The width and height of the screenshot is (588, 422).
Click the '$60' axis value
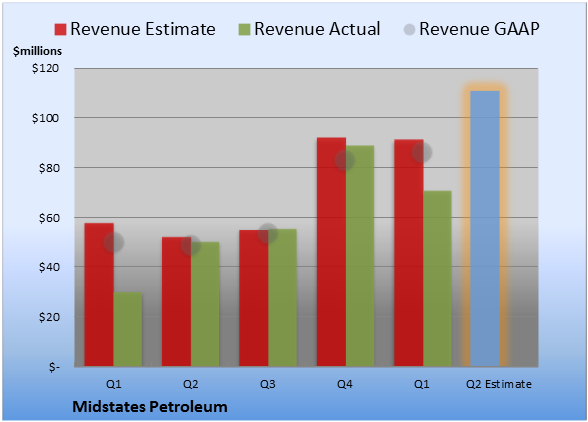[49, 218]
